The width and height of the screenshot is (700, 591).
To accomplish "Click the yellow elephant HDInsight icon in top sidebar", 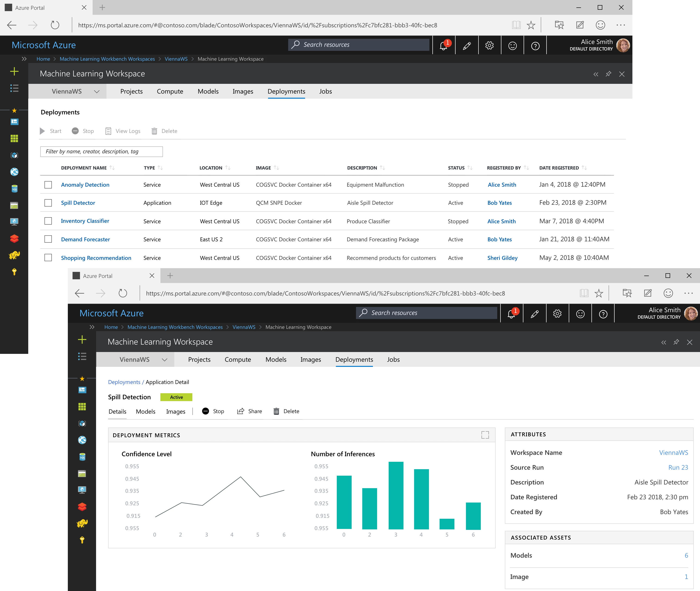I will pyautogui.click(x=14, y=255).
